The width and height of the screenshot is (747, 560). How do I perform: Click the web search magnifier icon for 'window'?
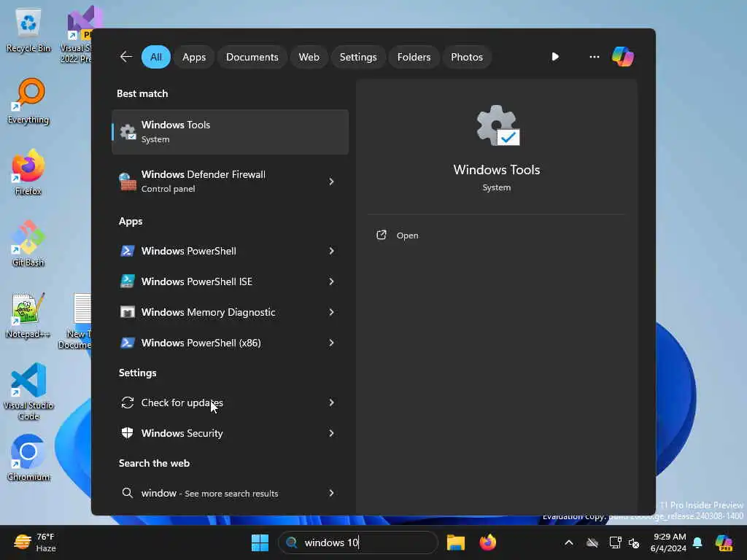(x=127, y=493)
